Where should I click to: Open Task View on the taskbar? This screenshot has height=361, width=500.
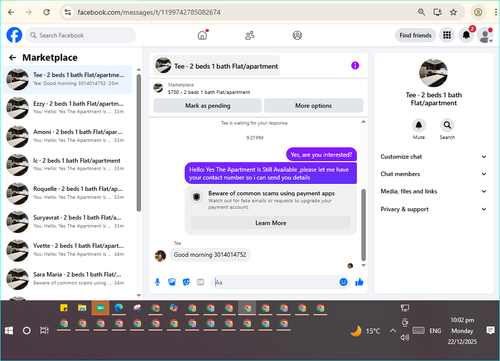click(44, 331)
